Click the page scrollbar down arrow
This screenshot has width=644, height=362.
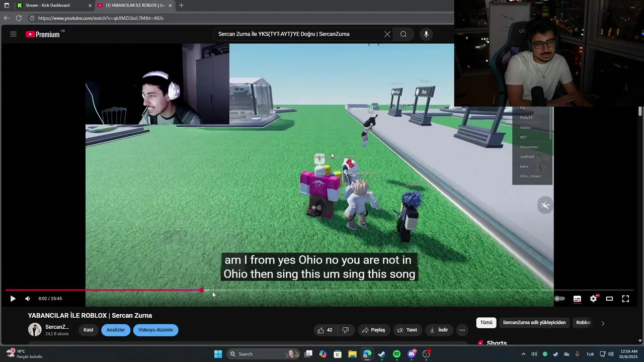point(640,341)
